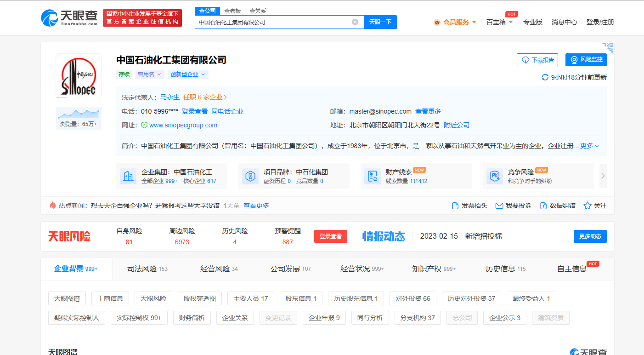Image resolution: width=644 pixels, height=355 pixels.
Task: Open legal representative 马永生 link
Action: coord(170,97)
